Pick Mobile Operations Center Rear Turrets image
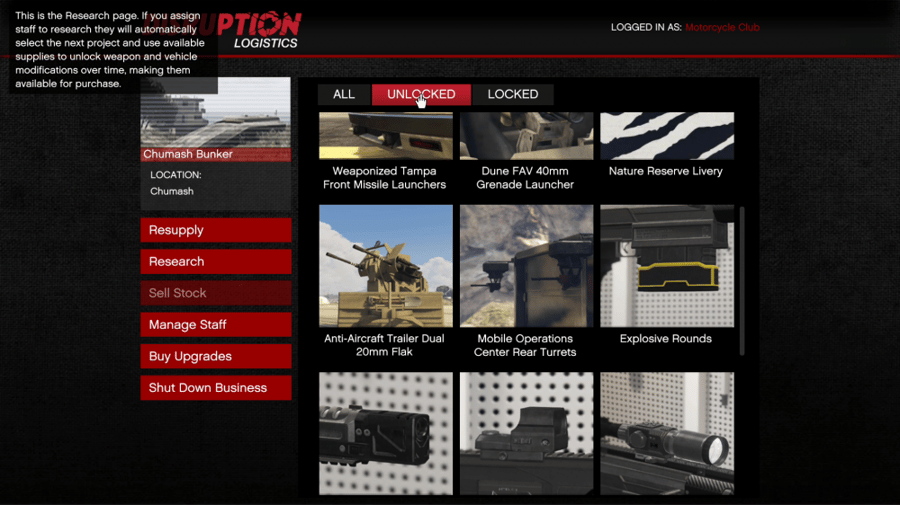Image resolution: width=900 pixels, height=505 pixels. [x=526, y=266]
